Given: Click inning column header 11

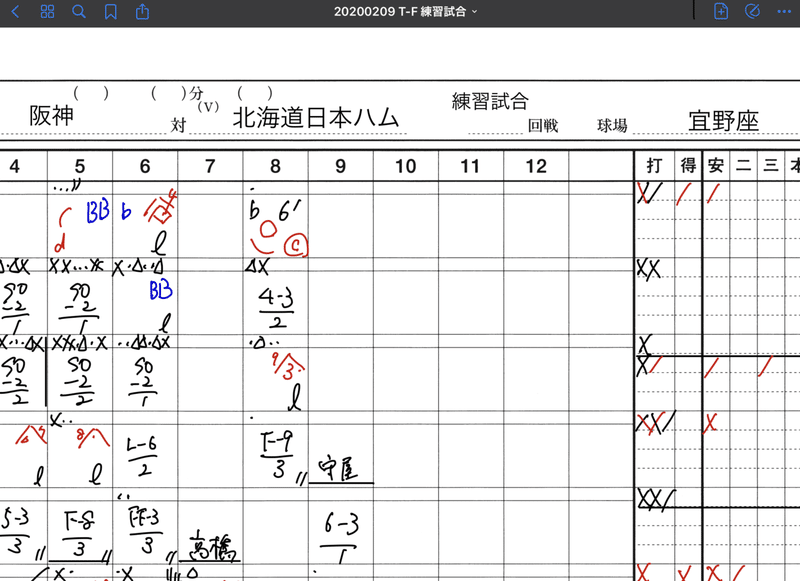Looking at the screenshot, I should (x=470, y=166).
